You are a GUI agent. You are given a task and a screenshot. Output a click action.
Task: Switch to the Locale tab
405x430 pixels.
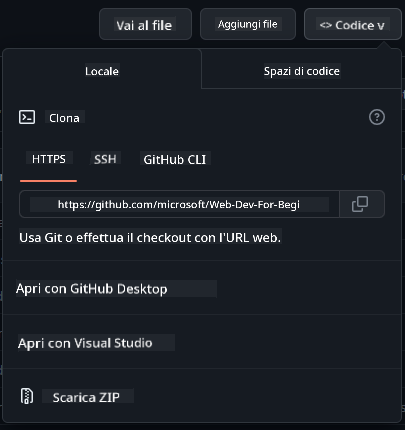click(102, 71)
